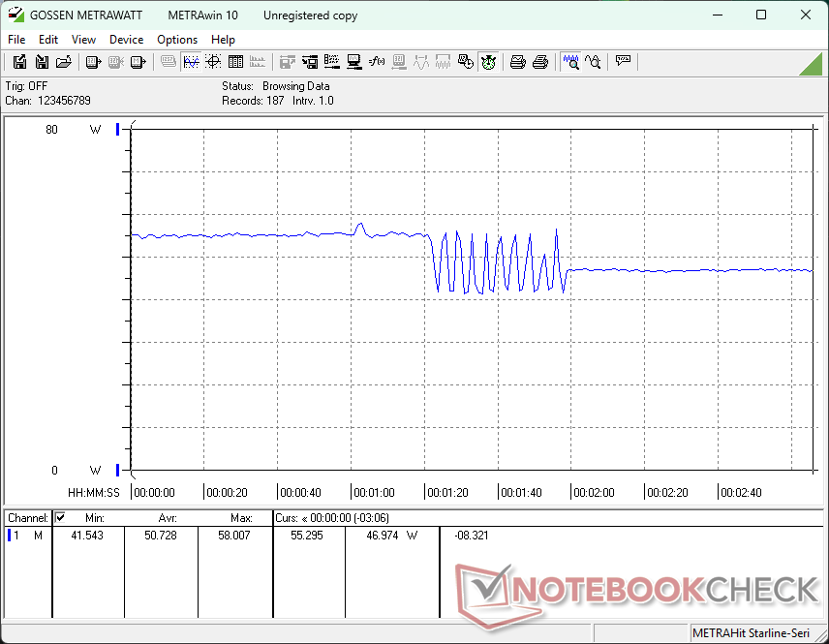Click the grayed-out instrument setup icon
This screenshot has width=829, height=644.
click(399, 62)
